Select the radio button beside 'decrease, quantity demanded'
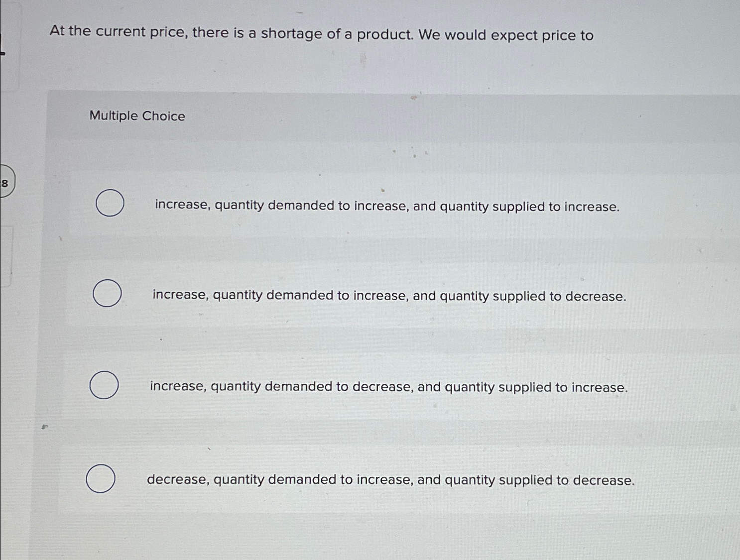The image size is (740, 560). 101,478
